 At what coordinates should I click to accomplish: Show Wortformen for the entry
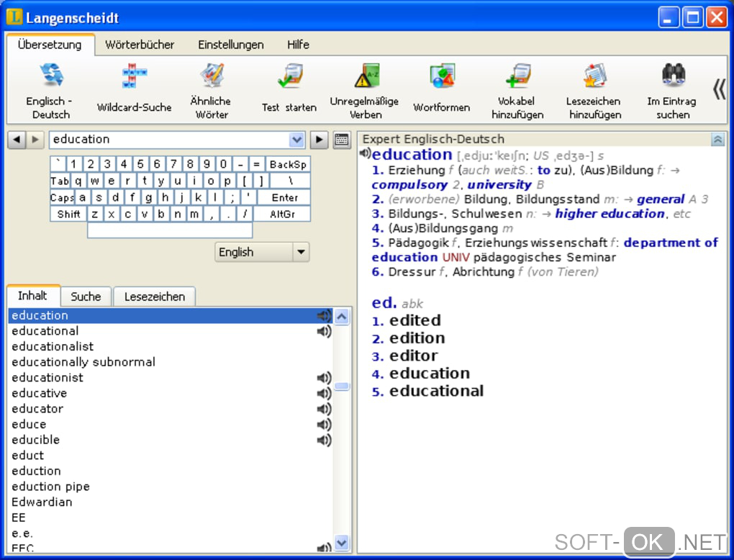pyautogui.click(x=441, y=89)
